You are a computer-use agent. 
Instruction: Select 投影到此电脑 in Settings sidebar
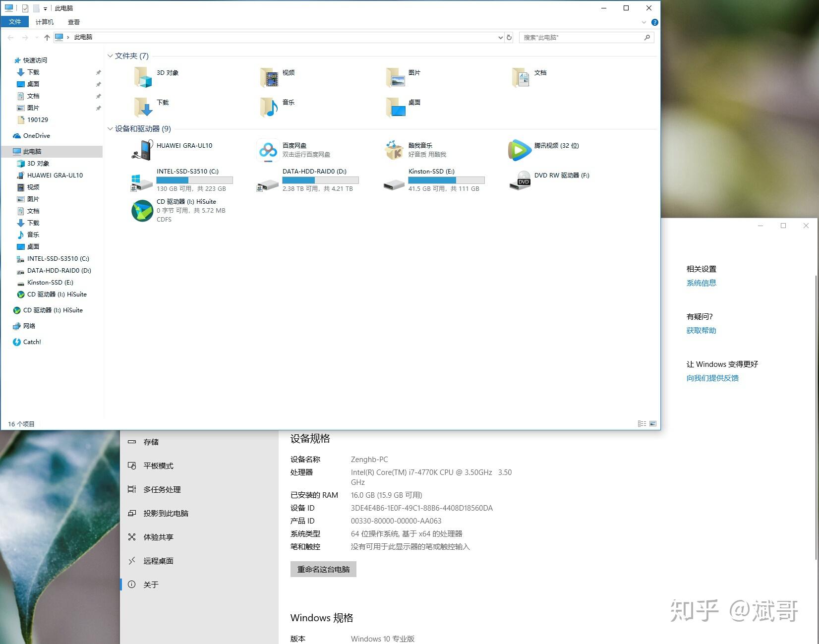199,513
